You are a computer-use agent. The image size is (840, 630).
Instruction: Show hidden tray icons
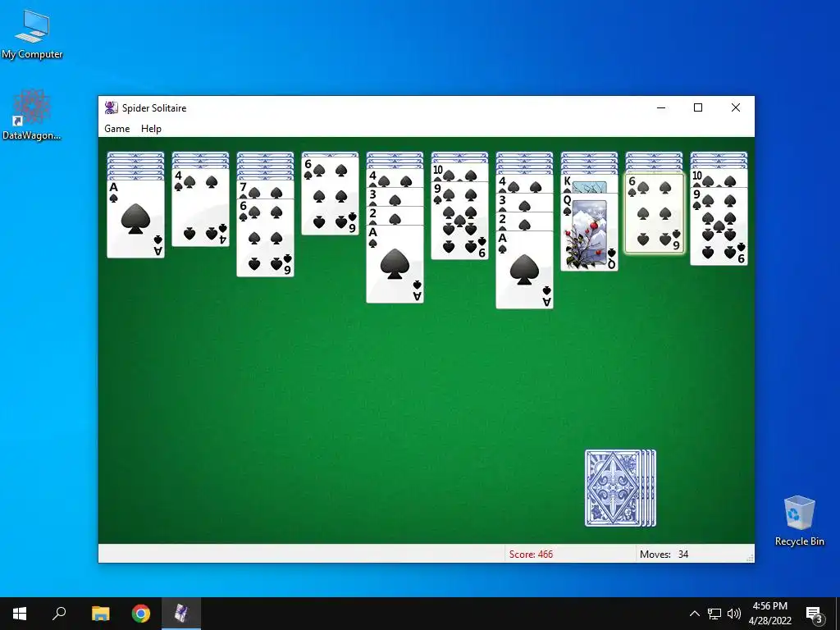(694, 614)
